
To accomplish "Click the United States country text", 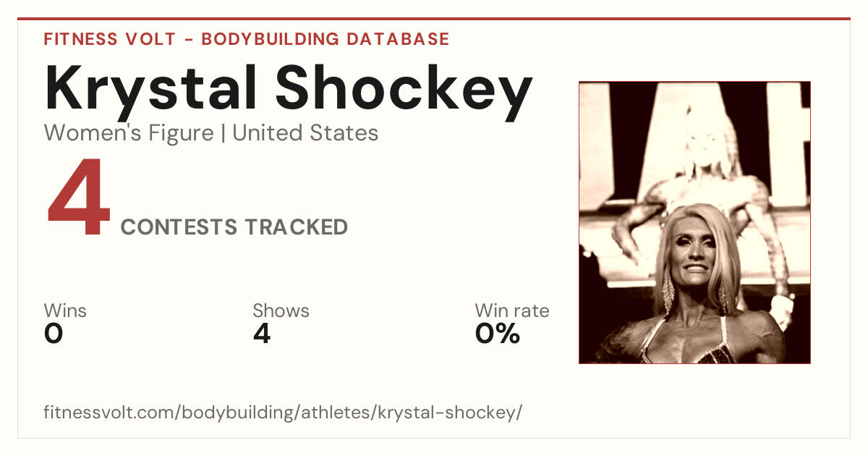I will click(305, 133).
